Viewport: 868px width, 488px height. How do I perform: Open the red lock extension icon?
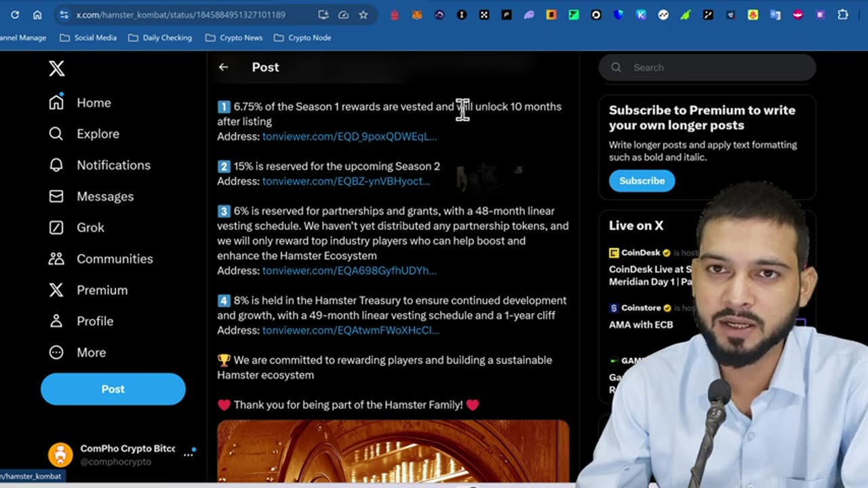click(x=395, y=14)
